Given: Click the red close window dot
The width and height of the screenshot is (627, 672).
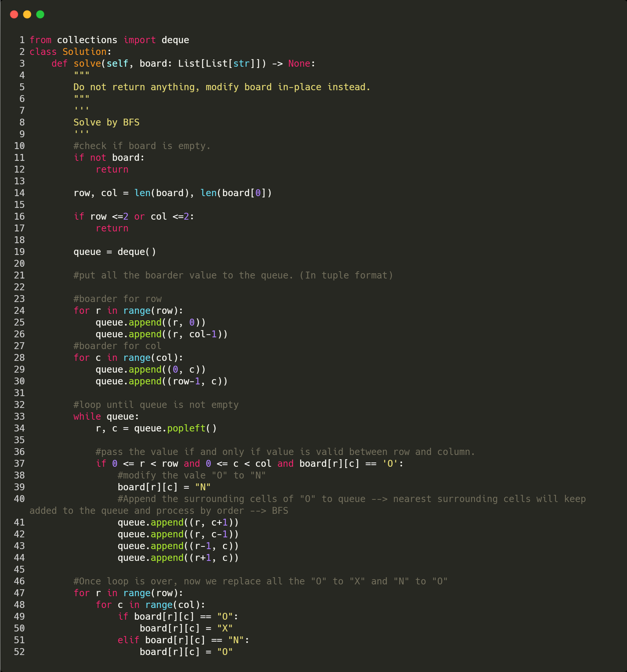Looking at the screenshot, I should coord(14,14).
